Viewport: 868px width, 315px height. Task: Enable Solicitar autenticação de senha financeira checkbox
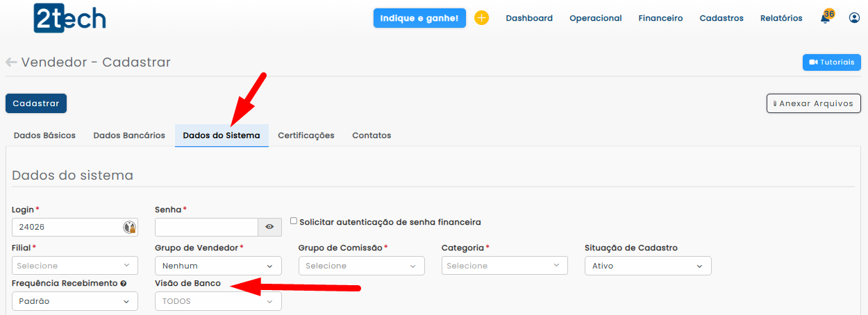294,221
